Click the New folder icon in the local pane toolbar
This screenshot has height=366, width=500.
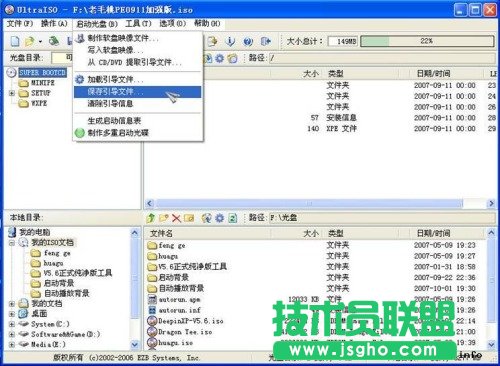tap(164, 218)
